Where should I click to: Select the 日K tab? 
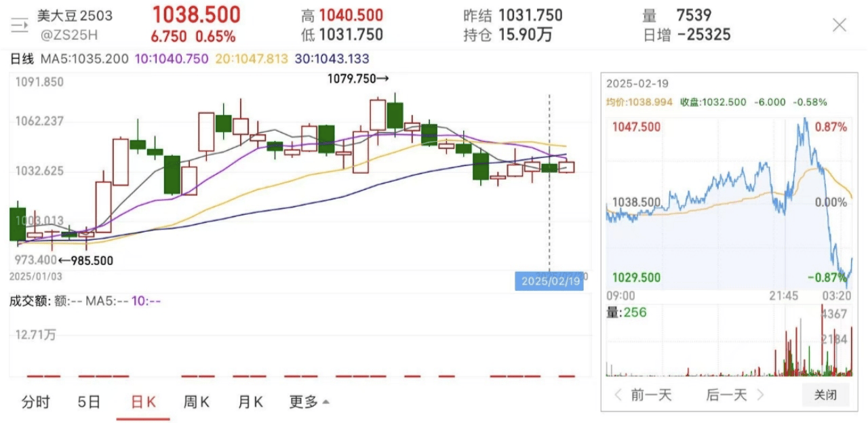(x=143, y=402)
